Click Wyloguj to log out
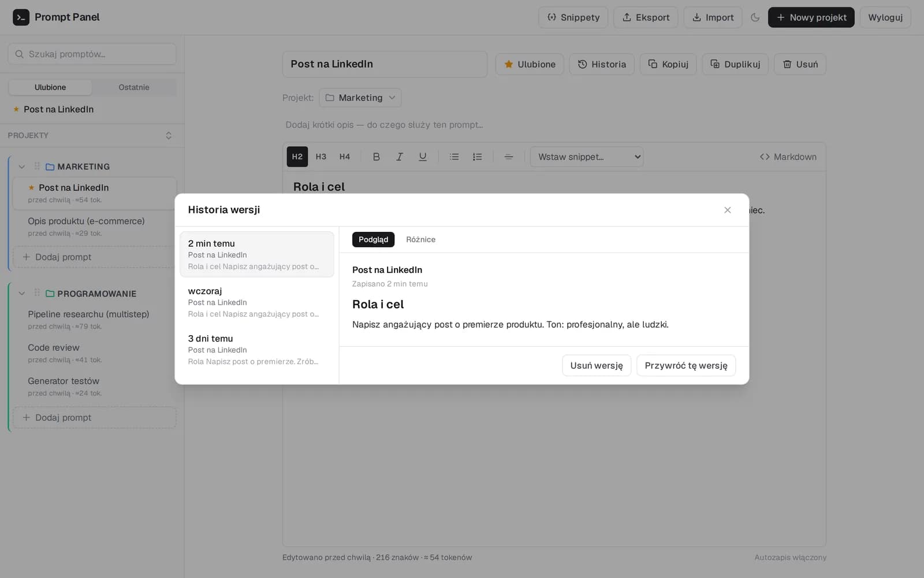 (x=885, y=17)
